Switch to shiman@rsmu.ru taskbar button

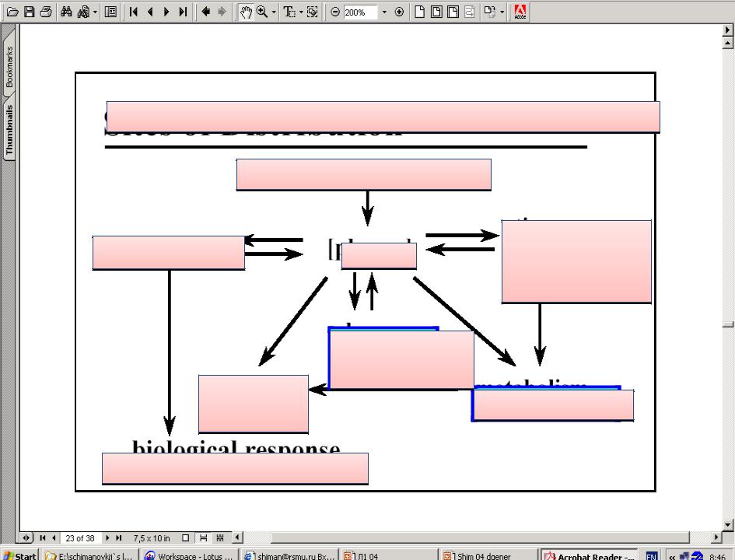pyautogui.click(x=289, y=556)
